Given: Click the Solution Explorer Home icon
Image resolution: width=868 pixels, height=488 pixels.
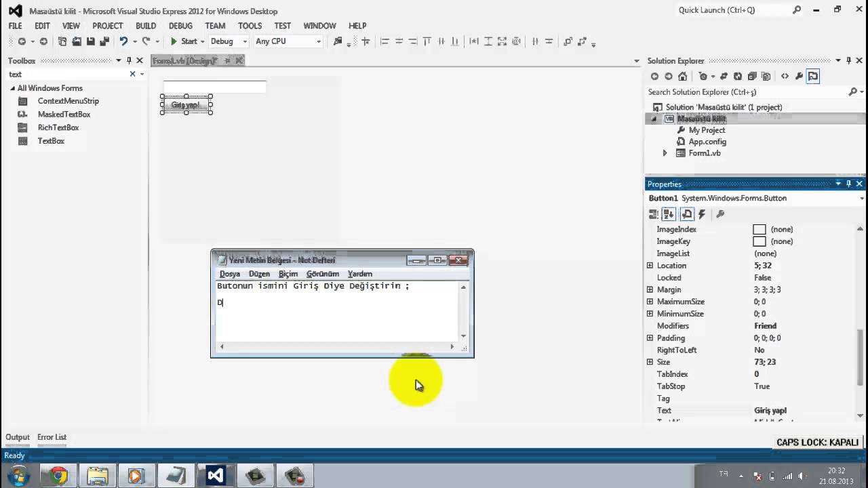Looking at the screenshot, I should pos(683,77).
